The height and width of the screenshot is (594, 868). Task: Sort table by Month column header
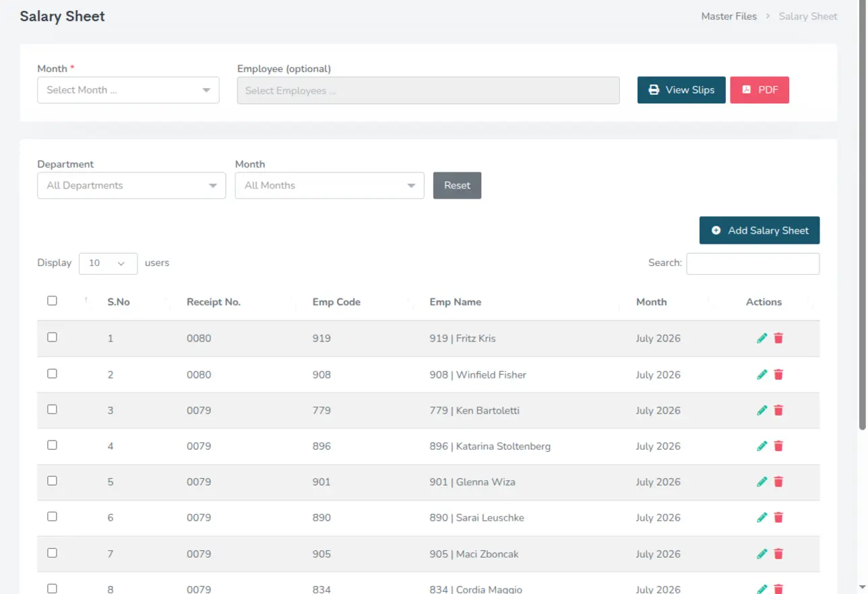(652, 302)
